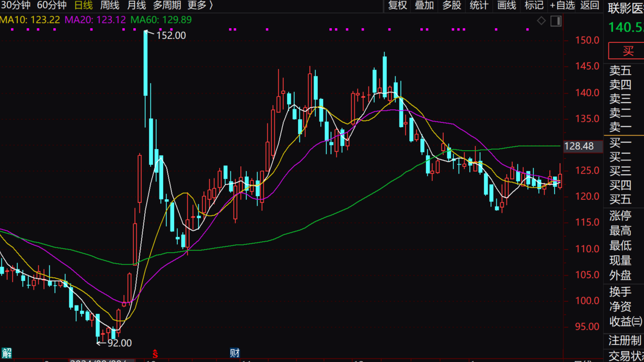Select the 周线 weekly chart tab

(x=110, y=6)
